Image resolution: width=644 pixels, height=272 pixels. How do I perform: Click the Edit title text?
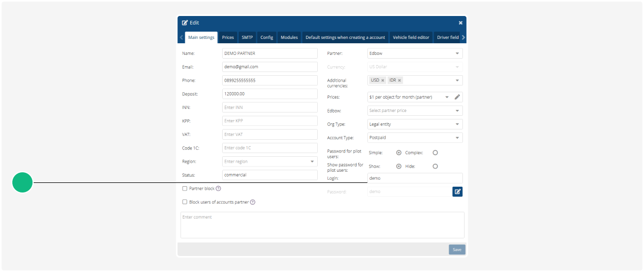tap(194, 23)
